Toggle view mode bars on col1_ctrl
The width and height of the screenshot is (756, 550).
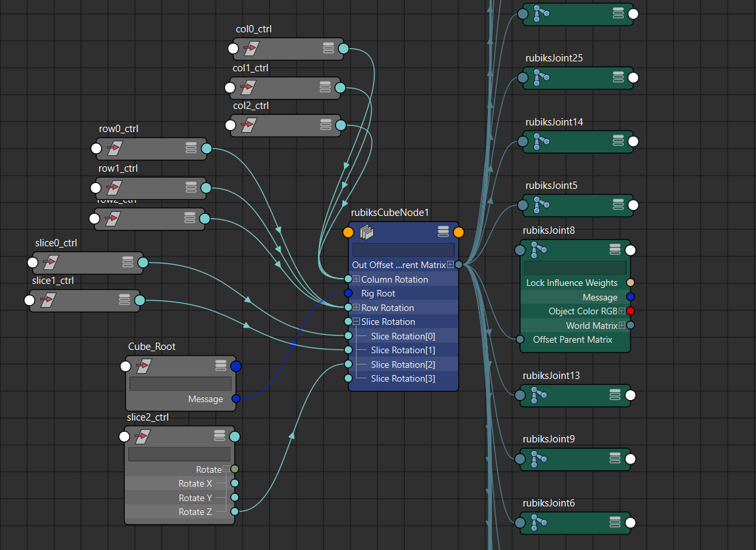click(x=325, y=86)
